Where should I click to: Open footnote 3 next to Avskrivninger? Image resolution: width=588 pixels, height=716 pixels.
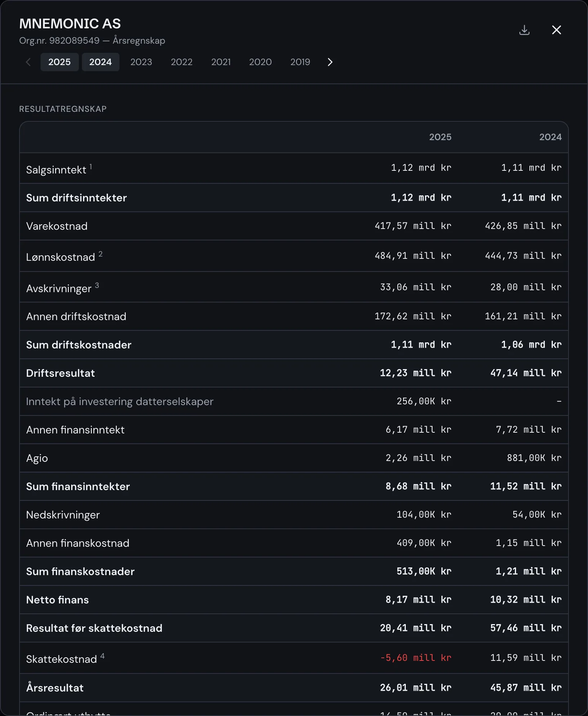tap(97, 285)
